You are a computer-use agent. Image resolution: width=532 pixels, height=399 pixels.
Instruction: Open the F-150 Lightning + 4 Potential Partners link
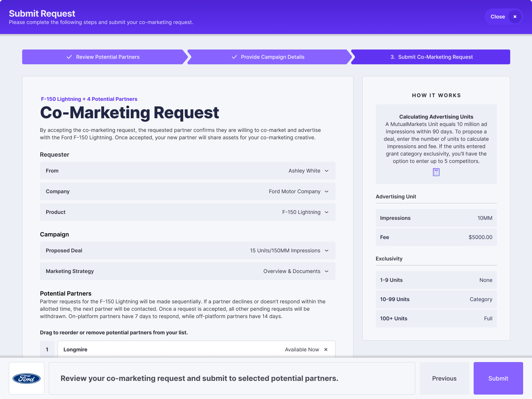tap(88, 99)
